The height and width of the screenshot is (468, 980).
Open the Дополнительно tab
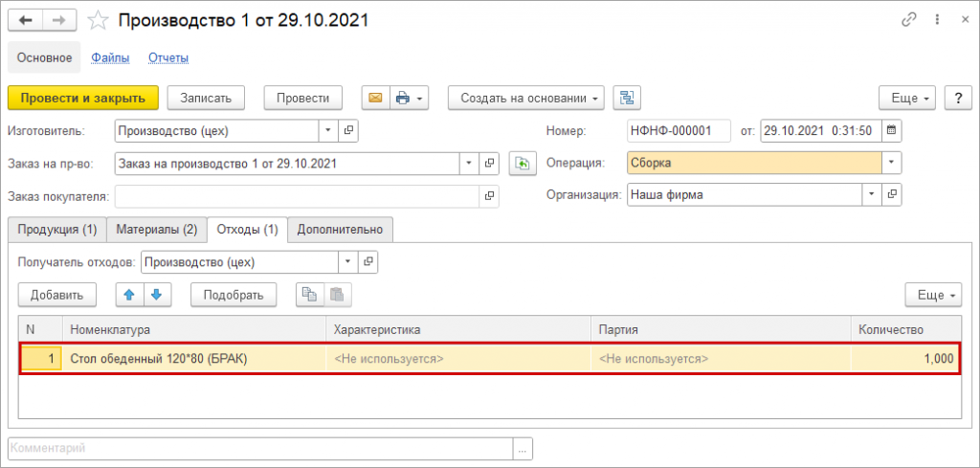click(340, 230)
